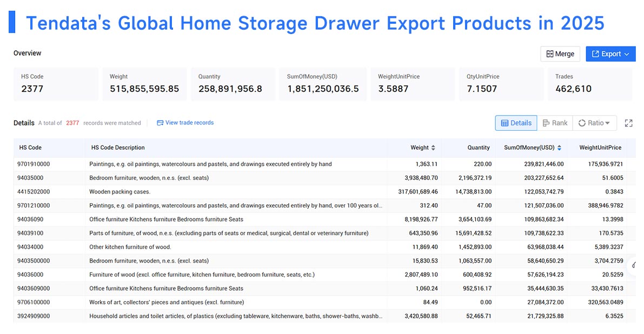The height and width of the screenshot is (334, 644).
Task: Click the Wooden packing cases description
Action: pos(120,192)
